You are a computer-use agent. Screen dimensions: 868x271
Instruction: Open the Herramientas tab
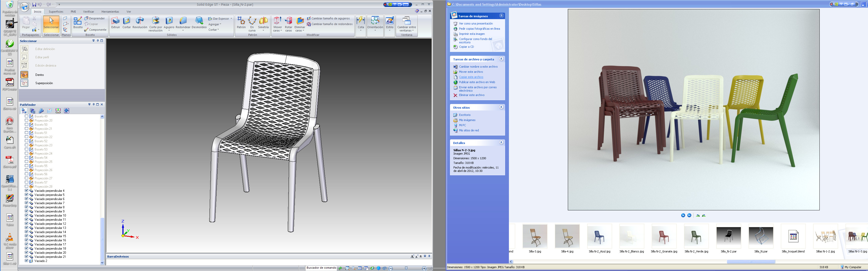[110, 11]
